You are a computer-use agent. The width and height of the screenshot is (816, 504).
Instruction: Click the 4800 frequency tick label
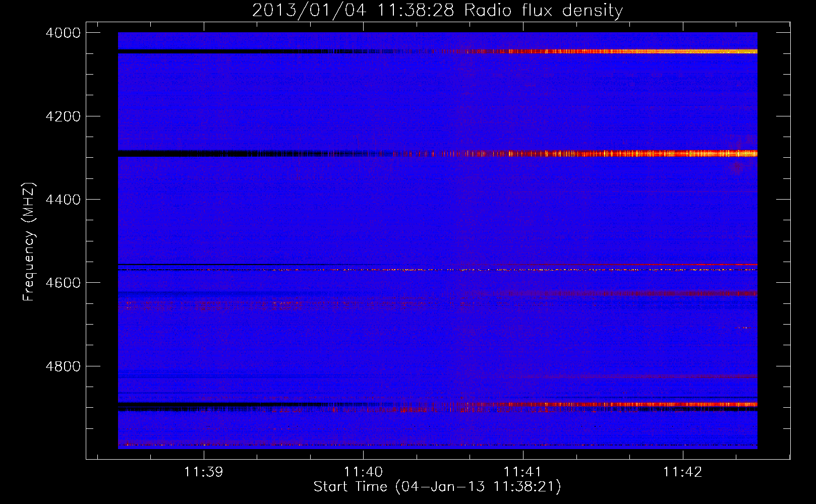(63, 366)
